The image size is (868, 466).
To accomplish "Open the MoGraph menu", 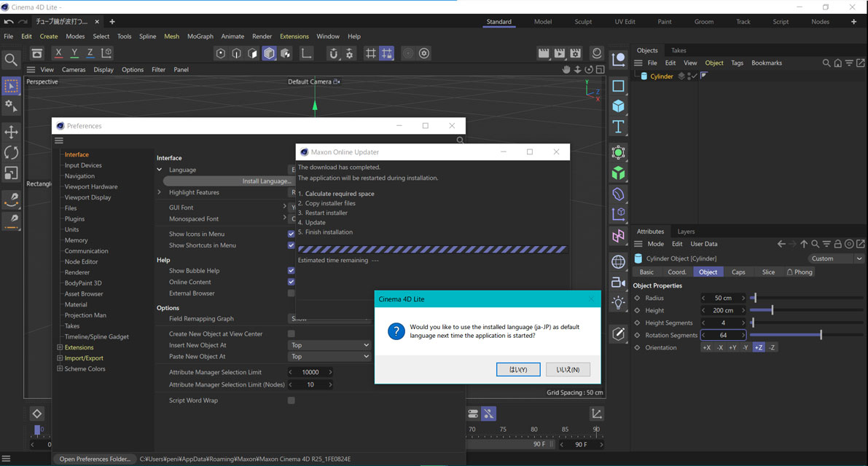I will point(200,36).
